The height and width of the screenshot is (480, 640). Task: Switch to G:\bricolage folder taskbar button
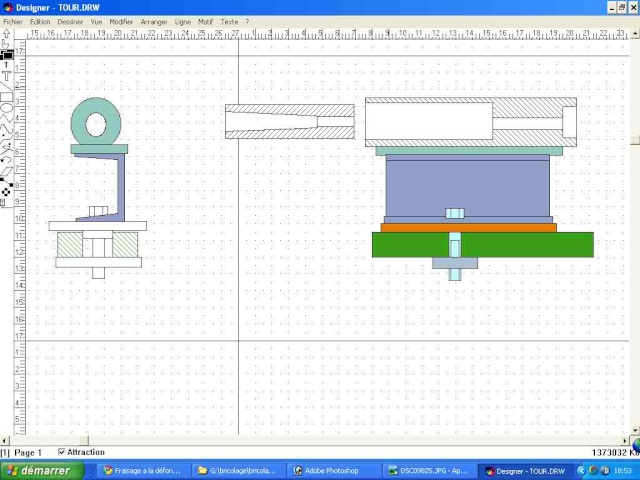click(238, 471)
